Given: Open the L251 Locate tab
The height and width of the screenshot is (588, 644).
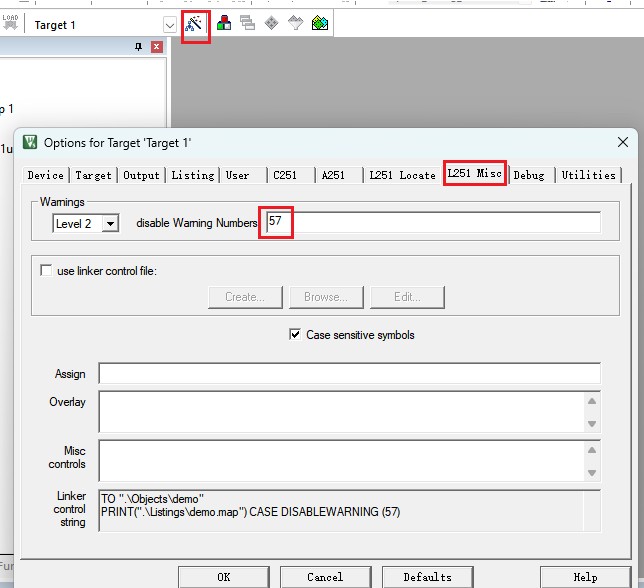Looking at the screenshot, I should point(402,175).
